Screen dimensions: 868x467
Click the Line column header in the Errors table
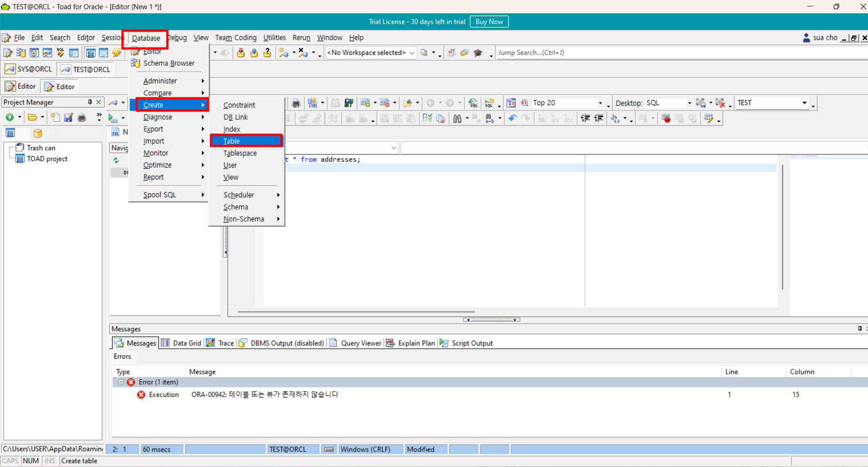click(753, 372)
